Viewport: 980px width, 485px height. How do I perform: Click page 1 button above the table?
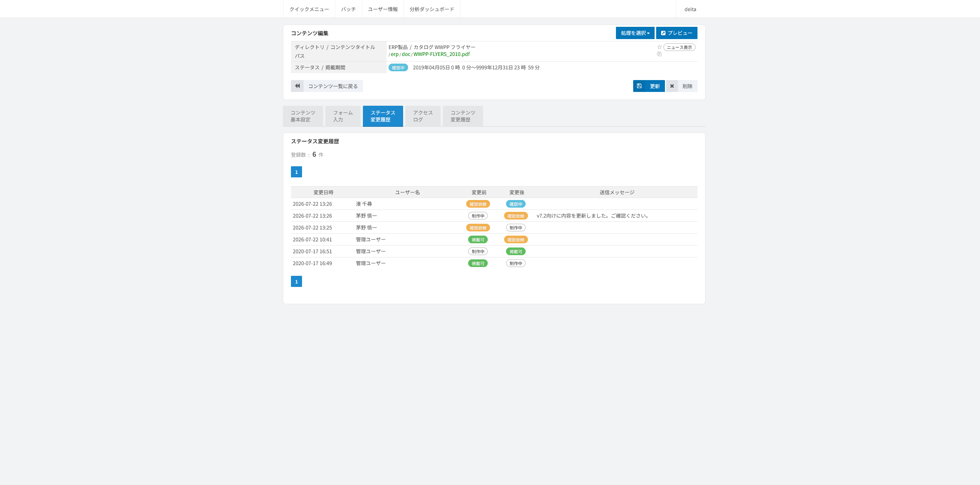point(296,172)
